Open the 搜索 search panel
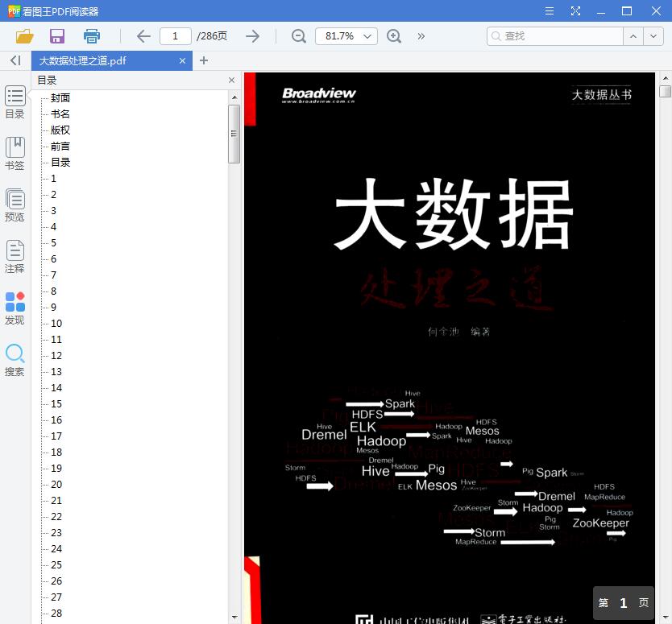This screenshot has height=624, width=672. (x=15, y=360)
